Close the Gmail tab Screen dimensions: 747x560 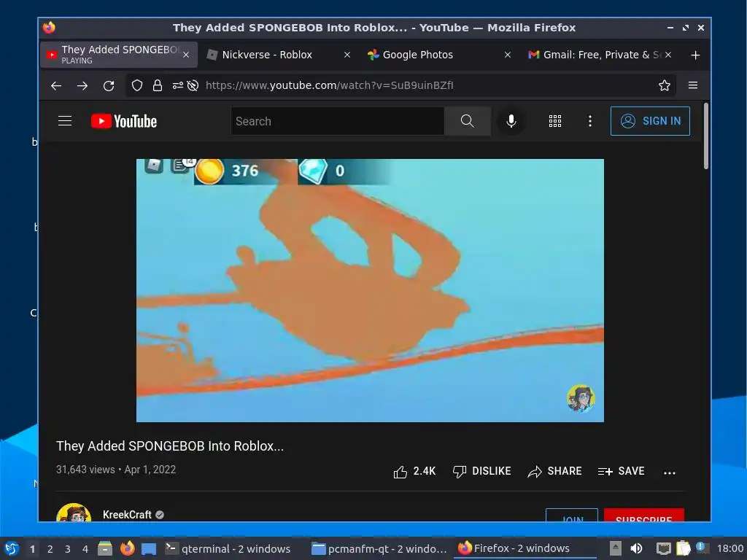click(x=668, y=55)
